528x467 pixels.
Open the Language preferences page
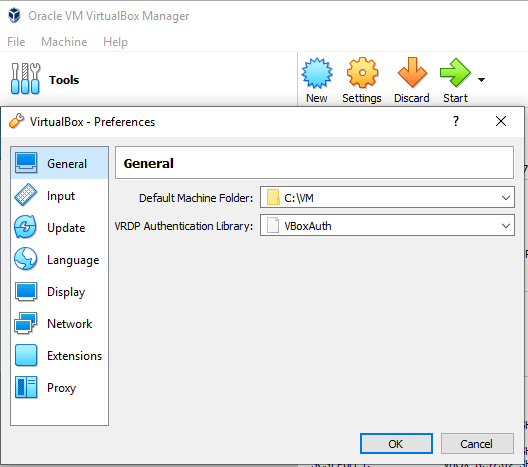(60, 260)
